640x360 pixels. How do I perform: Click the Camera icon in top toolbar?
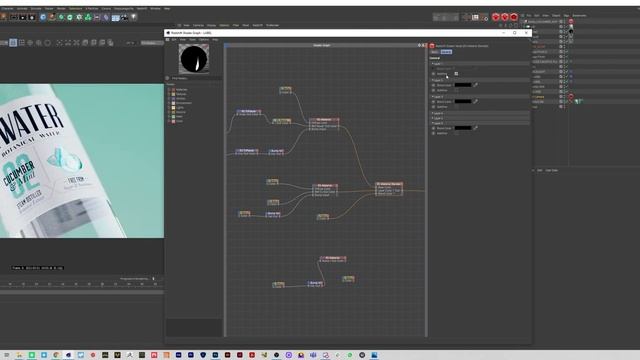124,17
